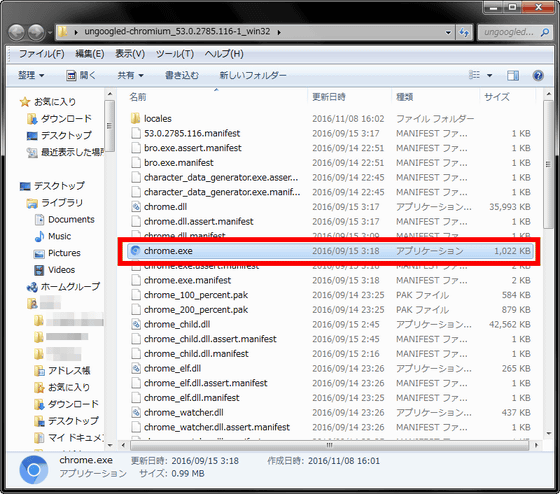Click the Music library note icon
560x494 pixels.
pos(39,236)
